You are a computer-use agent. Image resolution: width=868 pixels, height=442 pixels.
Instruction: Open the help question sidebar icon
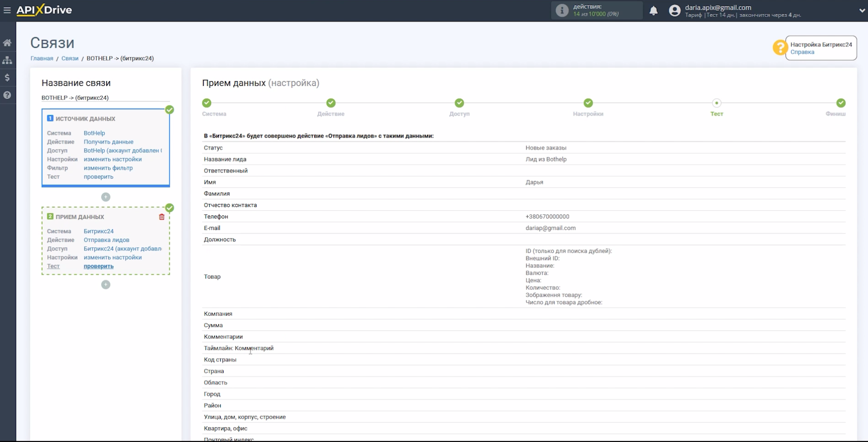pyautogui.click(x=7, y=95)
